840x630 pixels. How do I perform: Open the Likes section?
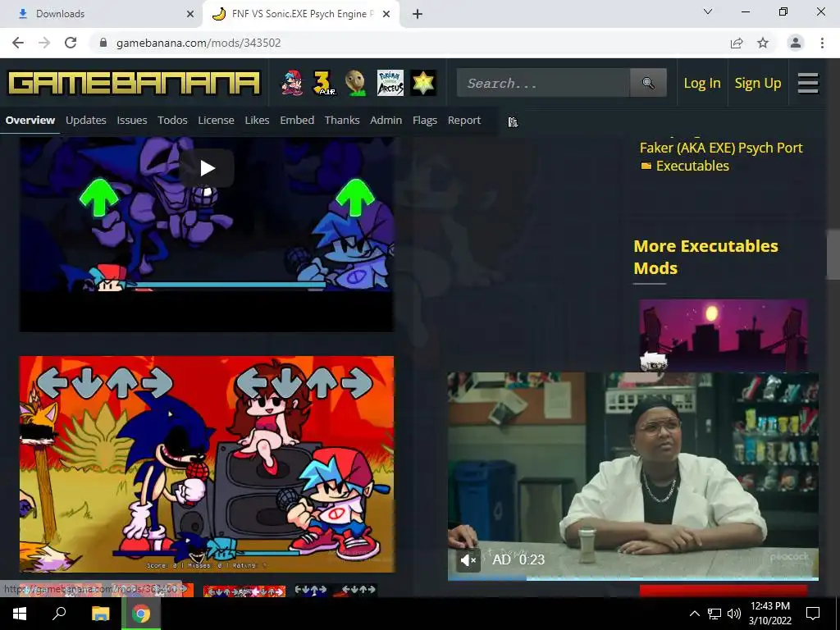click(x=257, y=120)
